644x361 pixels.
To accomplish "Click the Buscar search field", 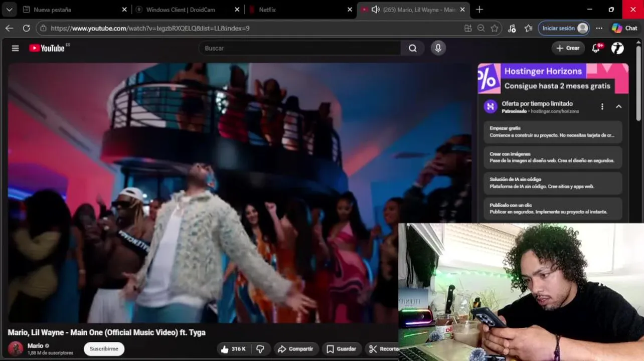I will pos(300,48).
